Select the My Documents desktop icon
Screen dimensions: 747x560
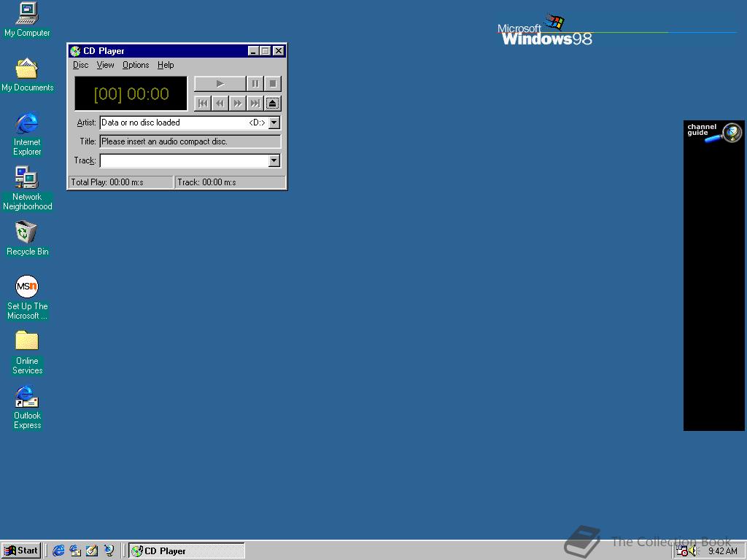27,75
